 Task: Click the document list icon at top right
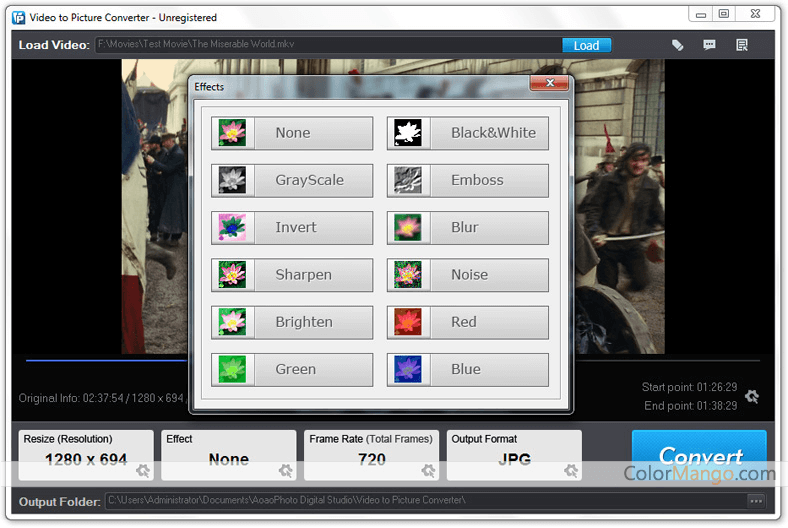tap(742, 45)
